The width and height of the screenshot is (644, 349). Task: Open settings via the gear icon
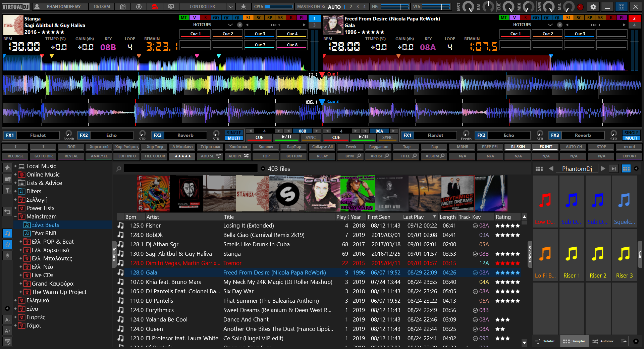pyautogui.click(x=593, y=7)
